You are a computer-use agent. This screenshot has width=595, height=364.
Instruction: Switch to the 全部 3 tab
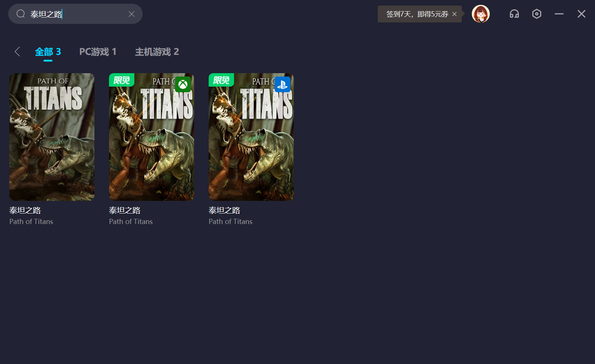tap(48, 52)
